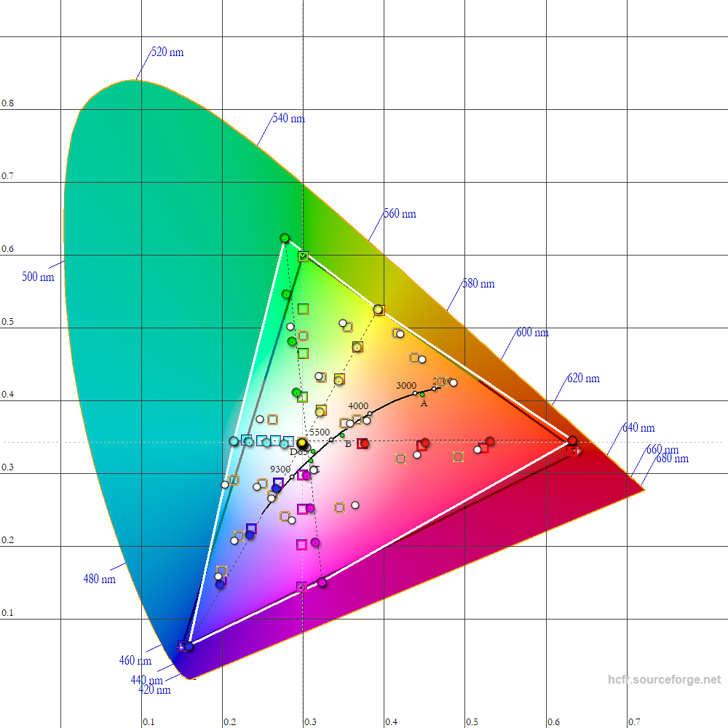728x728 pixels.
Task: Click the 540 nm wavelength label
Action: [x=289, y=119]
